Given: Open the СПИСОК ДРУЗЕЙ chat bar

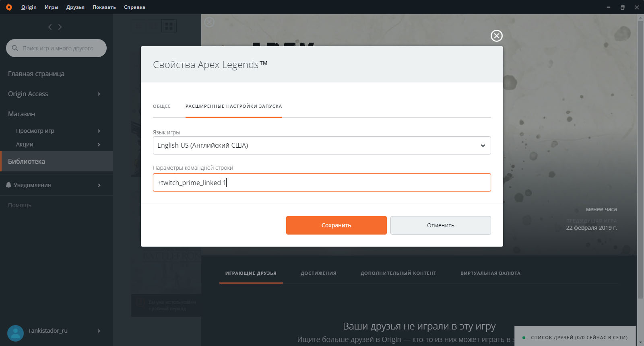Looking at the screenshot, I should tap(575, 337).
